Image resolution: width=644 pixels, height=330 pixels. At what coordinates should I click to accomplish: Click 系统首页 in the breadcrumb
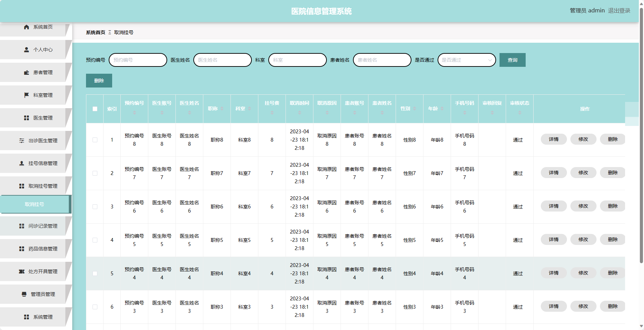click(96, 32)
